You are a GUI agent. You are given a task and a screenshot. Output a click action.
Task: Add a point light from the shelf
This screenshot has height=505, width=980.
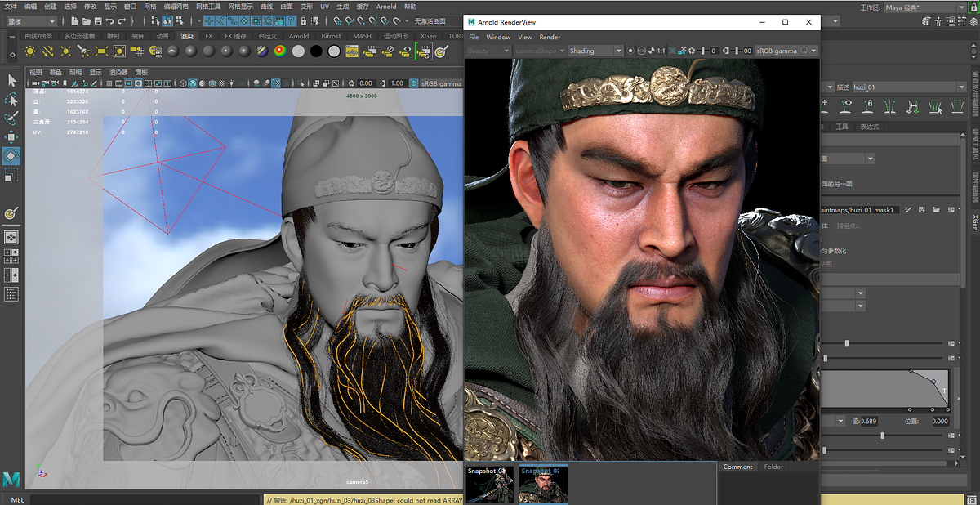coord(66,51)
